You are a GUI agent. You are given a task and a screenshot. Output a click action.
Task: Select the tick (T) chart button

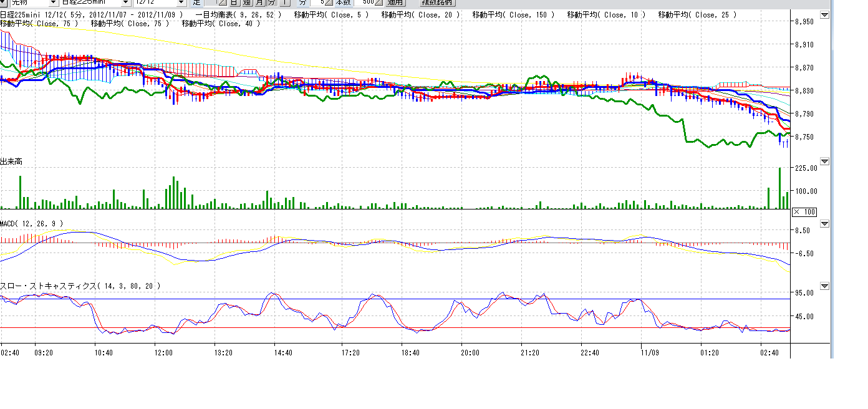pos(284,2)
